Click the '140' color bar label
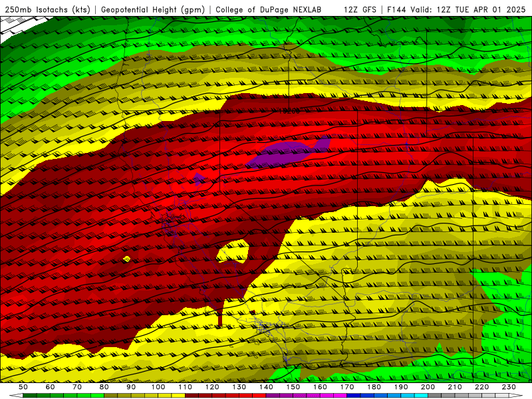 [x=266, y=387]
